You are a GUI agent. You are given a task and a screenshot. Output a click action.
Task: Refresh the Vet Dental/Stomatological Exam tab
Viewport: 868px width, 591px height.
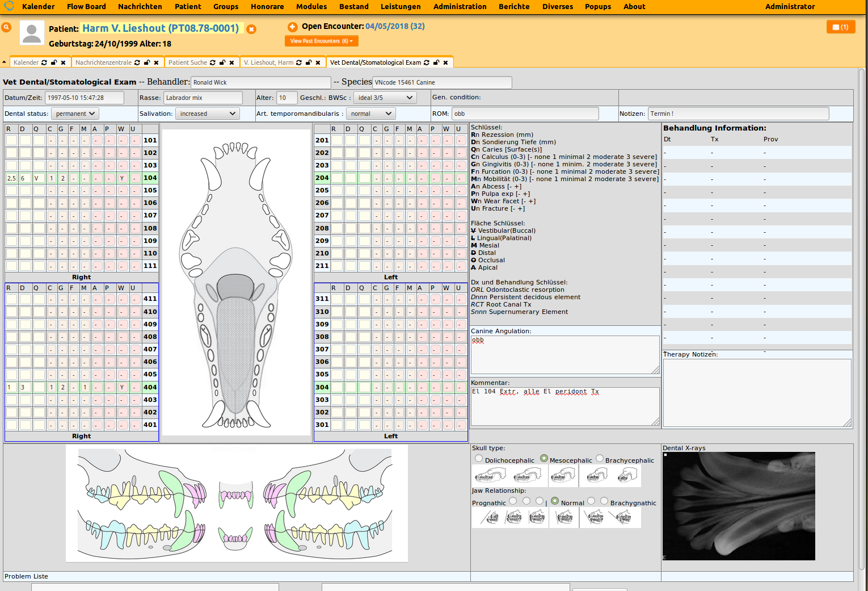coord(427,62)
